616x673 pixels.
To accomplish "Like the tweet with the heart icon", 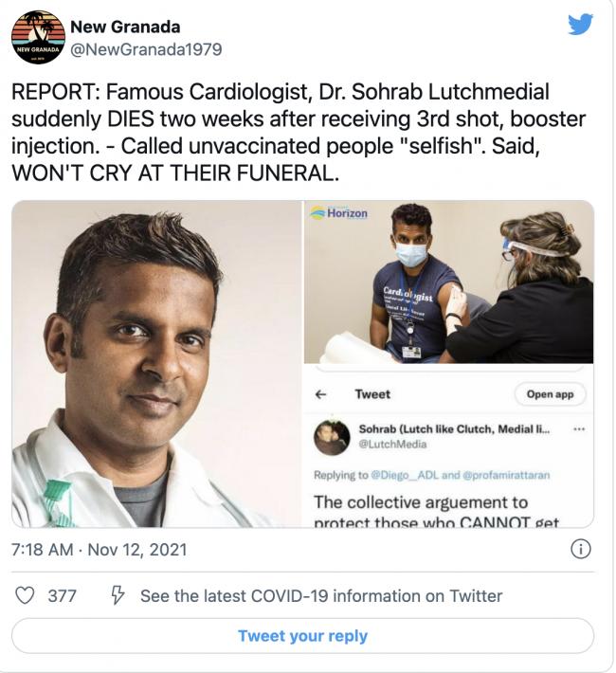I will (x=26, y=596).
